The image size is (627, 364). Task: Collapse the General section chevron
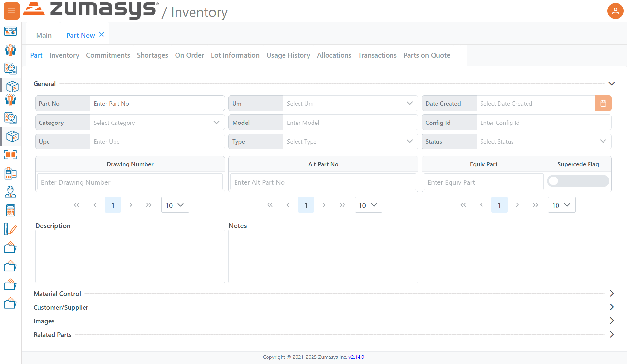coord(612,84)
